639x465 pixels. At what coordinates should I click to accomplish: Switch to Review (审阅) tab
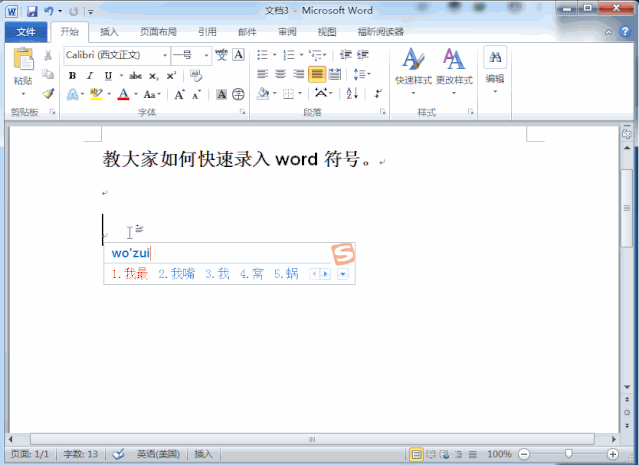coord(287,32)
